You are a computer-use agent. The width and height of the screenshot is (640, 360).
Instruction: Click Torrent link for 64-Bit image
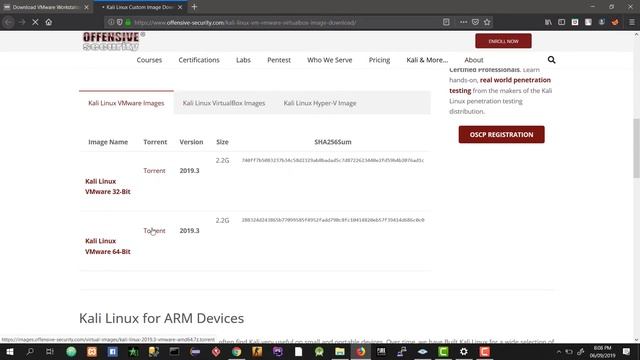click(x=154, y=231)
